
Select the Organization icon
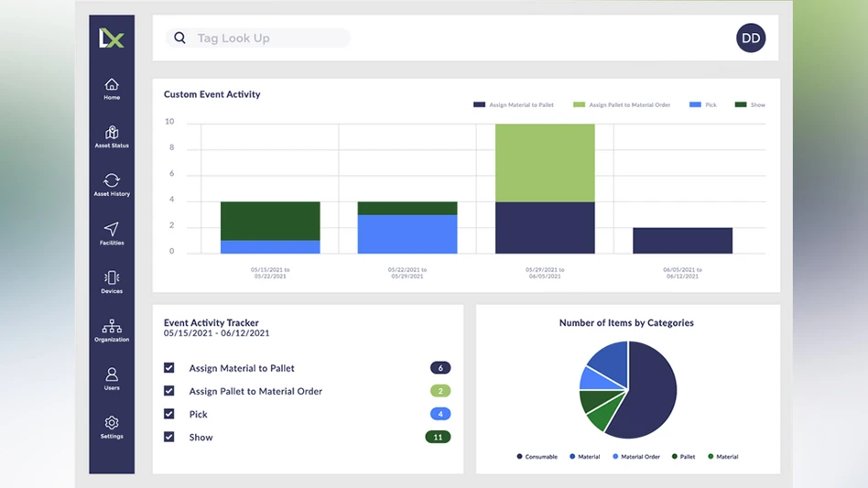[112, 331]
